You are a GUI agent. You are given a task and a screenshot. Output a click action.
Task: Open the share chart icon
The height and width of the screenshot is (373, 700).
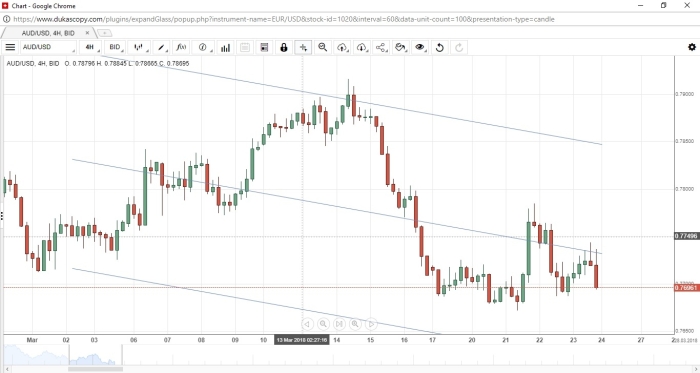[381, 47]
